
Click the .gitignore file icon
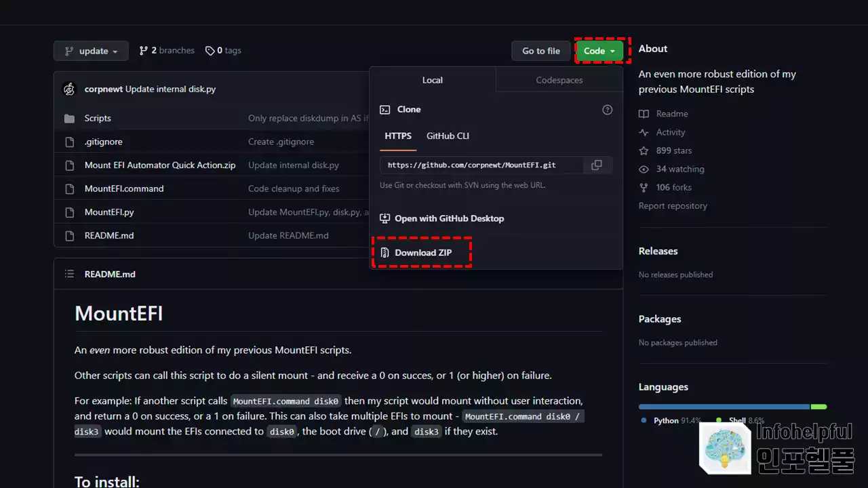[69, 142]
